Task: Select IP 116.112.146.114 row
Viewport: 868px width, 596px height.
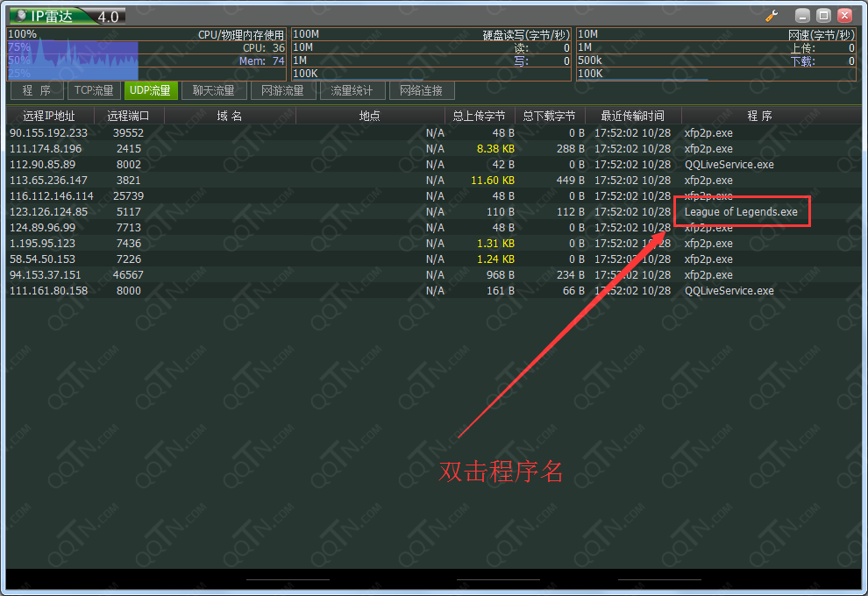Action: [x=434, y=196]
